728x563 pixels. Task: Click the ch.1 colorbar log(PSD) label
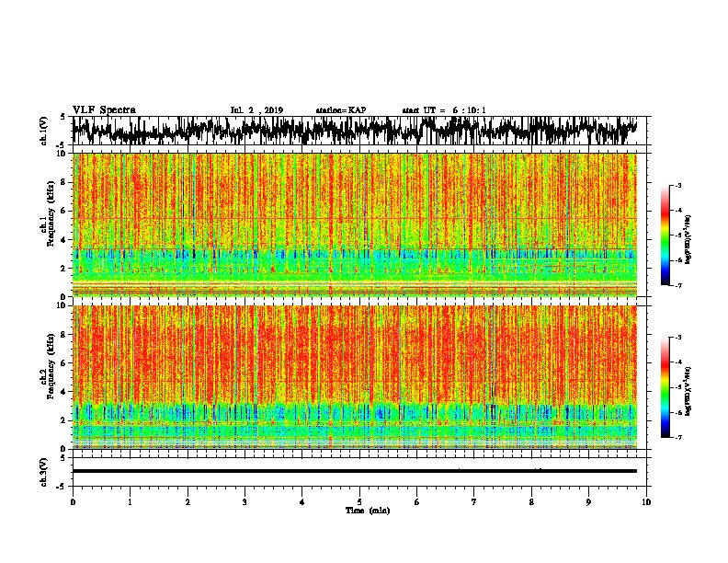coord(688,240)
